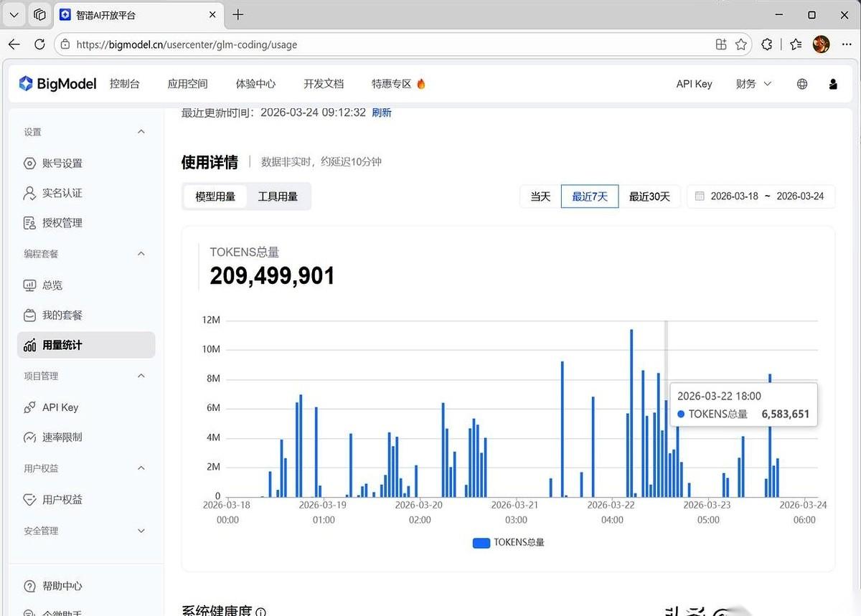
Task: Open the 财务 dropdown in the top bar
Action: 753,83
